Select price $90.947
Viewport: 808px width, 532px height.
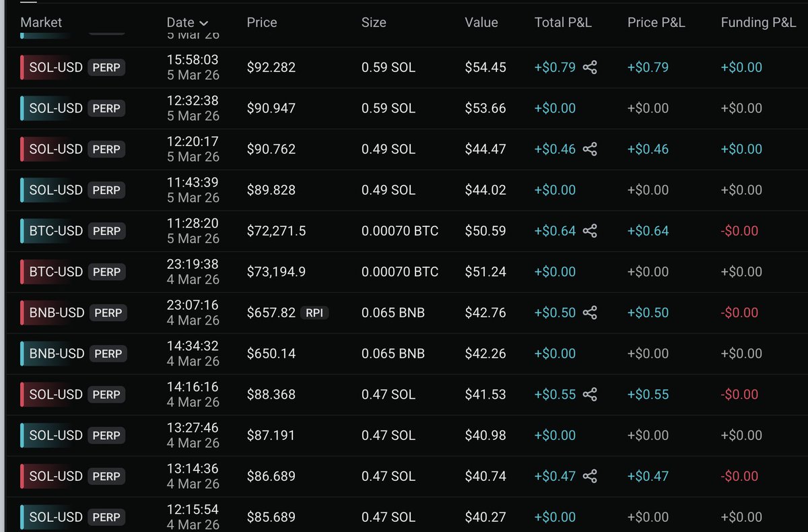[x=271, y=108]
